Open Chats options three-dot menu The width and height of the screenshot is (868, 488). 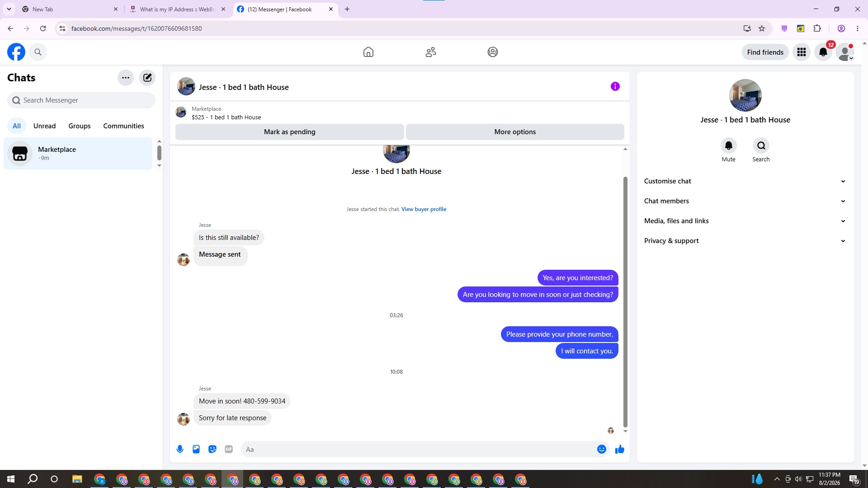coord(126,78)
